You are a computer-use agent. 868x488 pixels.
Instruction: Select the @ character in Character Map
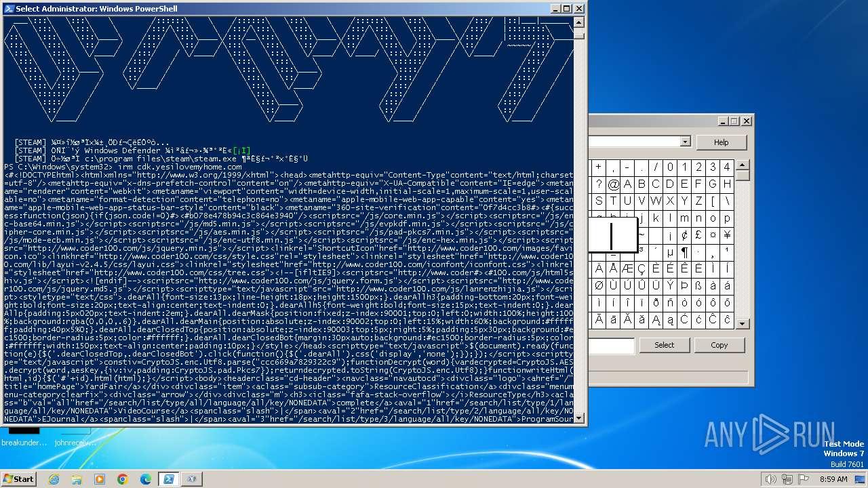[613, 184]
